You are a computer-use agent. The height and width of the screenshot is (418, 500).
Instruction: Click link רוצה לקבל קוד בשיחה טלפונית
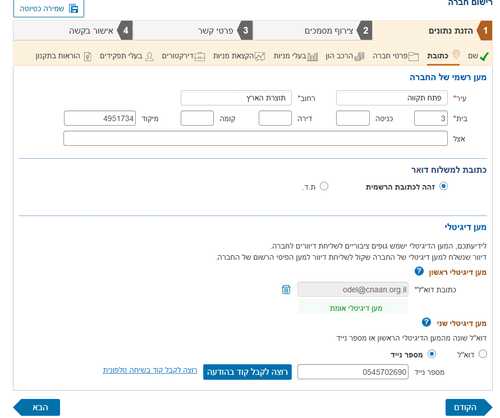pyautogui.click(x=150, y=370)
